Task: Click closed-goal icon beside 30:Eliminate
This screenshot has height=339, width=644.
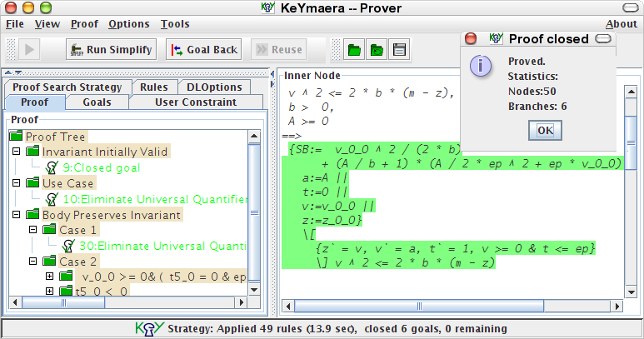Action: [x=67, y=246]
